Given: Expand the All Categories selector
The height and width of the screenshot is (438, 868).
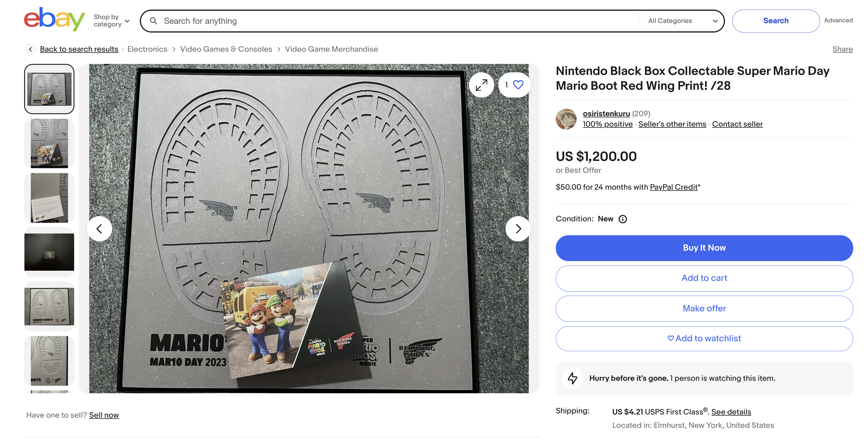Looking at the screenshot, I should point(682,21).
